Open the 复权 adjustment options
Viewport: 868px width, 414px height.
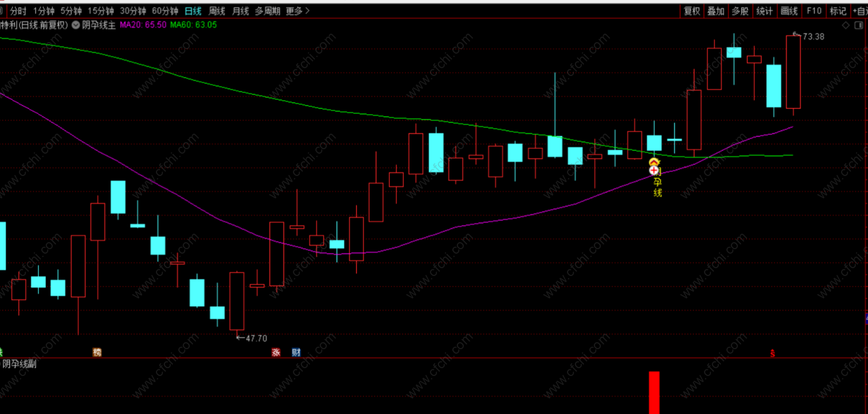(692, 11)
